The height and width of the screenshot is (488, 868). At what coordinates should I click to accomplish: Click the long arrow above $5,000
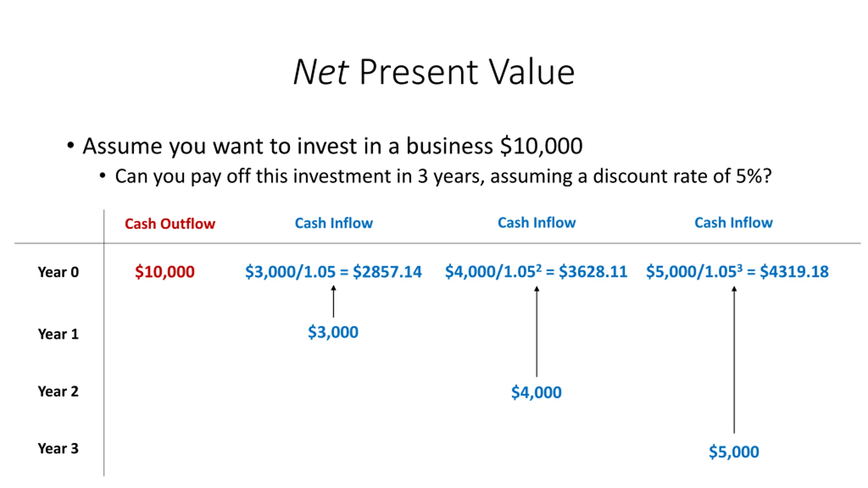click(x=734, y=360)
